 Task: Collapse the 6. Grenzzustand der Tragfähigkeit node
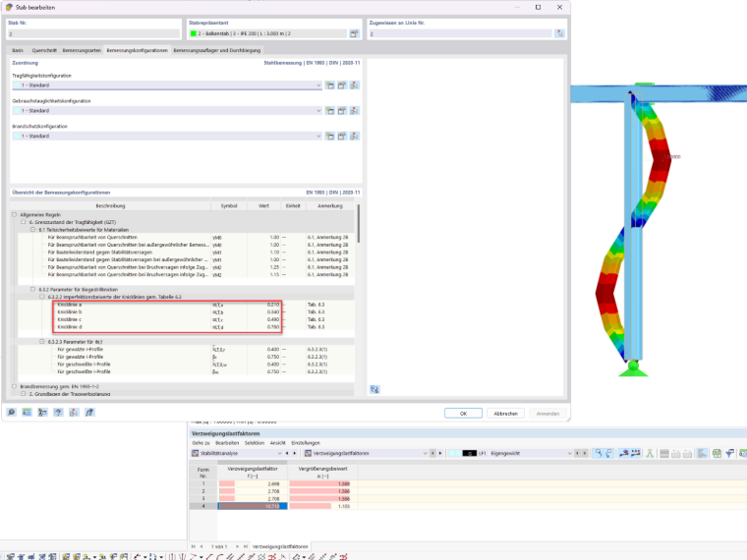pos(23,222)
